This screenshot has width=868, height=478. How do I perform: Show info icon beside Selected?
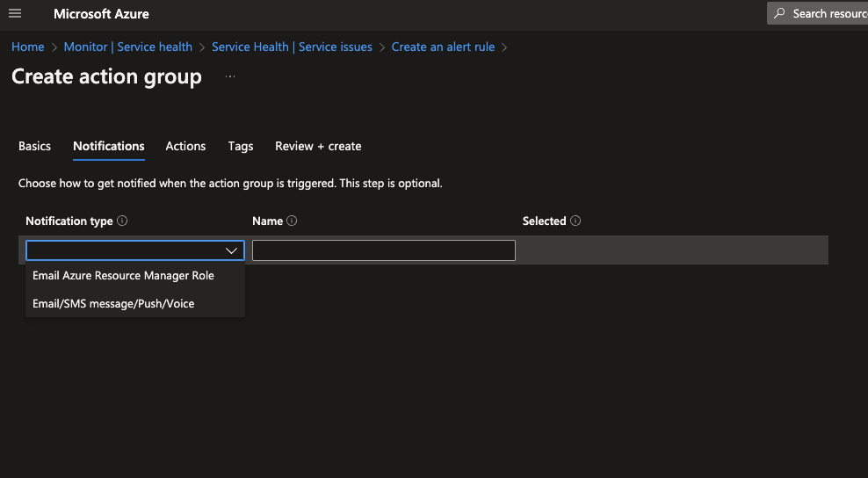575,221
